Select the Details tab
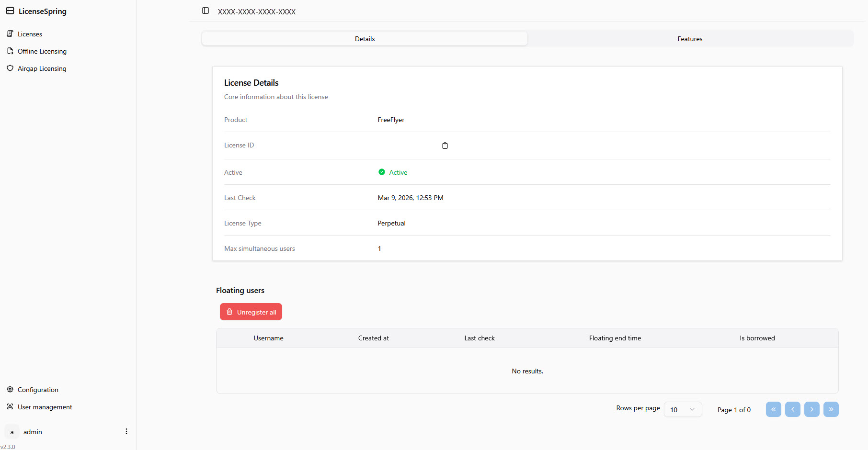This screenshot has height=450, width=868. point(365,39)
